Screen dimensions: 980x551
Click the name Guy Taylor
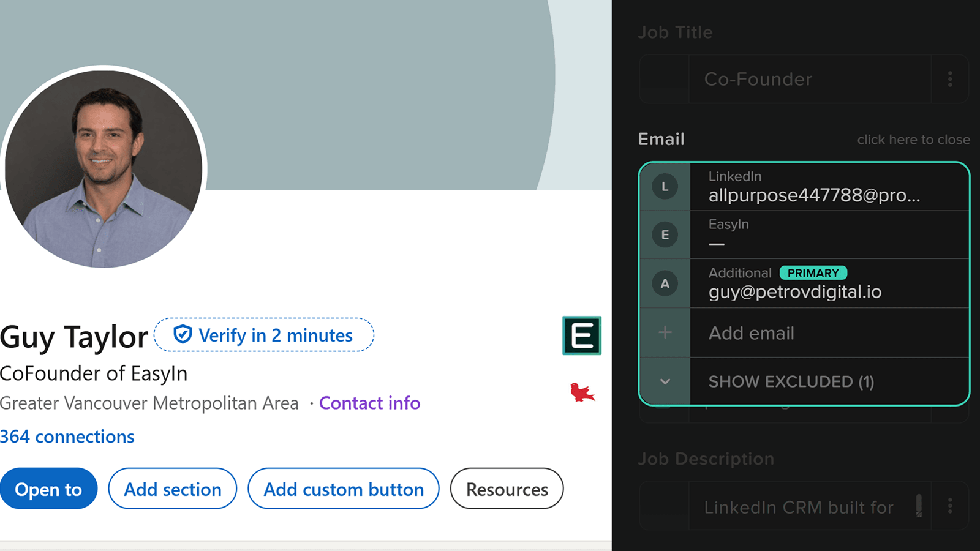[74, 337]
